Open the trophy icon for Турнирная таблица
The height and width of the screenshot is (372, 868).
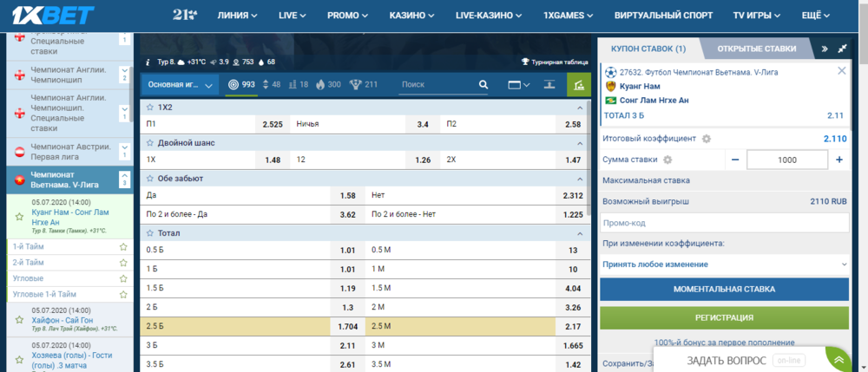click(525, 62)
